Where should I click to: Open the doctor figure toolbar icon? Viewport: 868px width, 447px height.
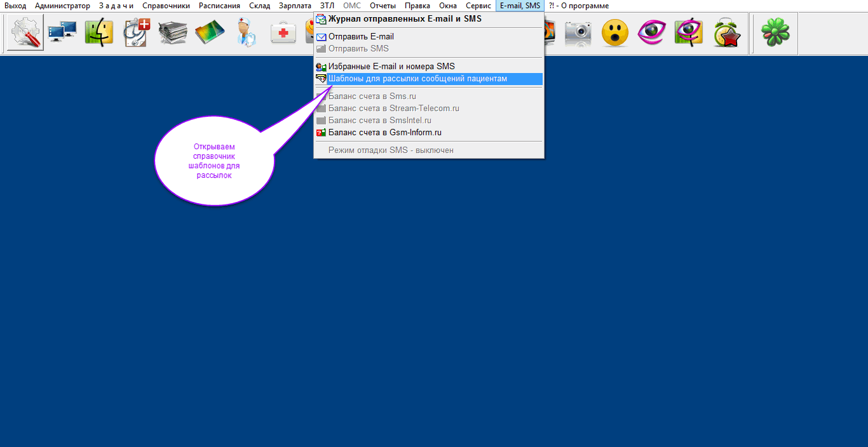pos(247,32)
